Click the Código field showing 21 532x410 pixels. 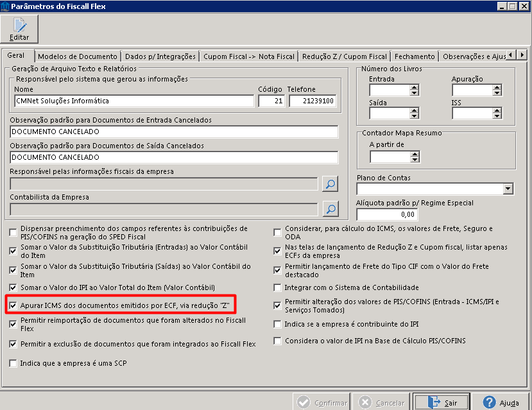[271, 101]
